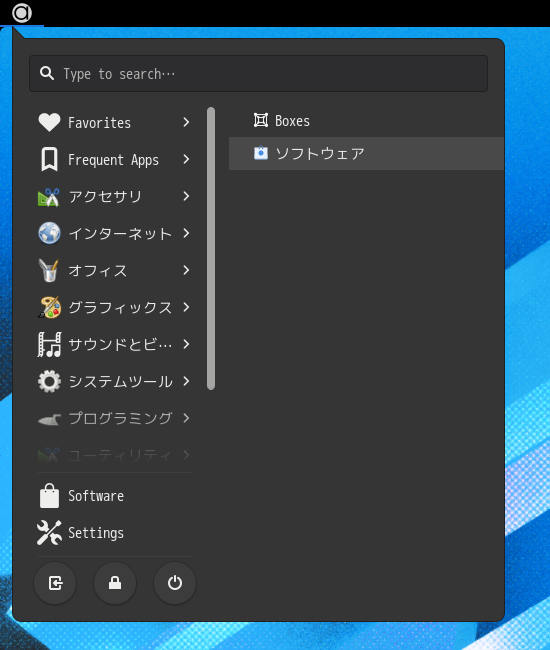Image resolution: width=550 pixels, height=650 pixels.
Task: Click the log out button
Action: (55, 583)
